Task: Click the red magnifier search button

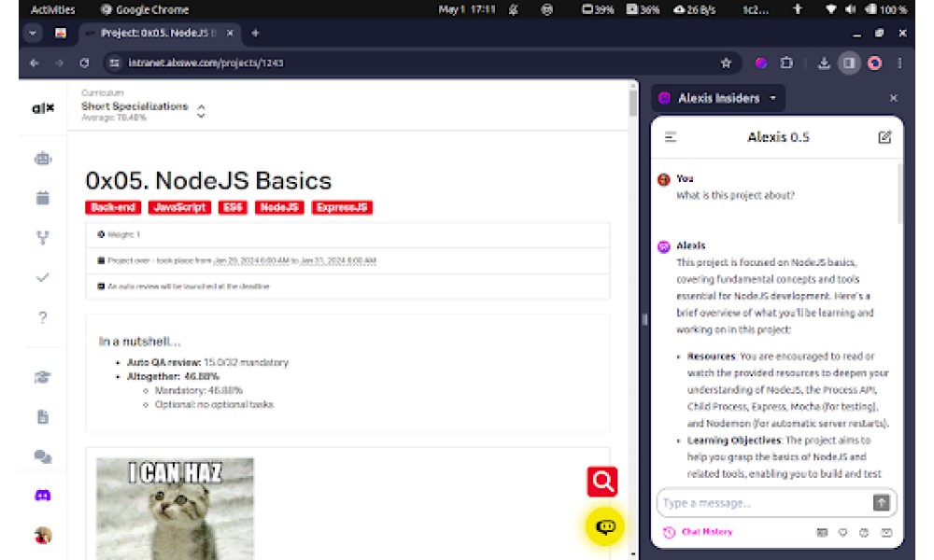Action: tap(602, 482)
